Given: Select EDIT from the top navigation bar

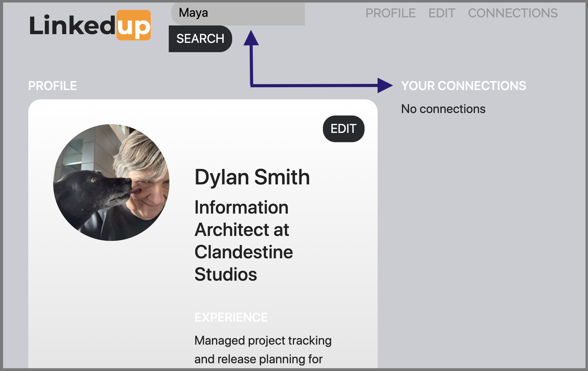Looking at the screenshot, I should [x=442, y=13].
